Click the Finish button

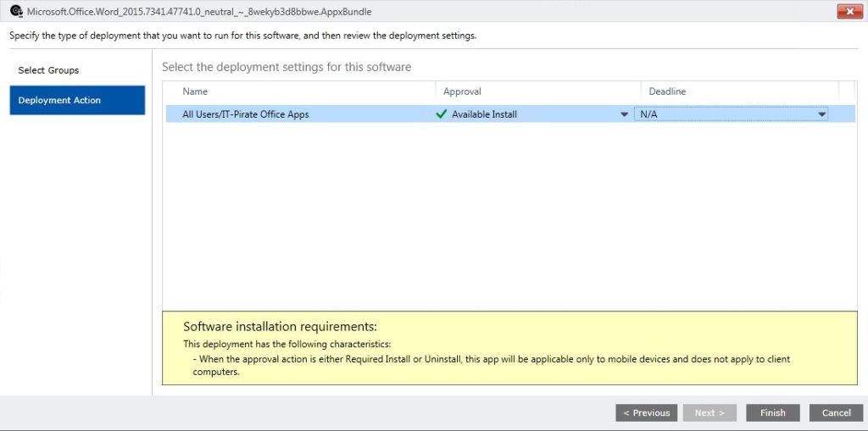click(x=773, y=412)
